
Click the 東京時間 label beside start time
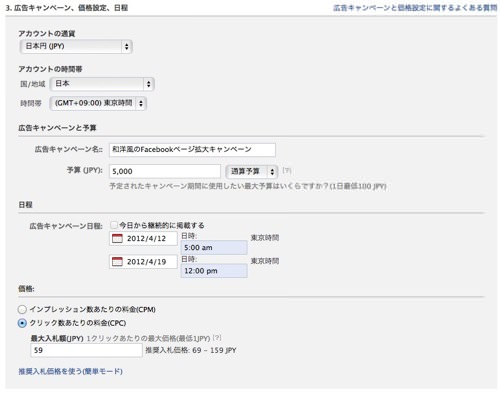click(x=265, y=238)
